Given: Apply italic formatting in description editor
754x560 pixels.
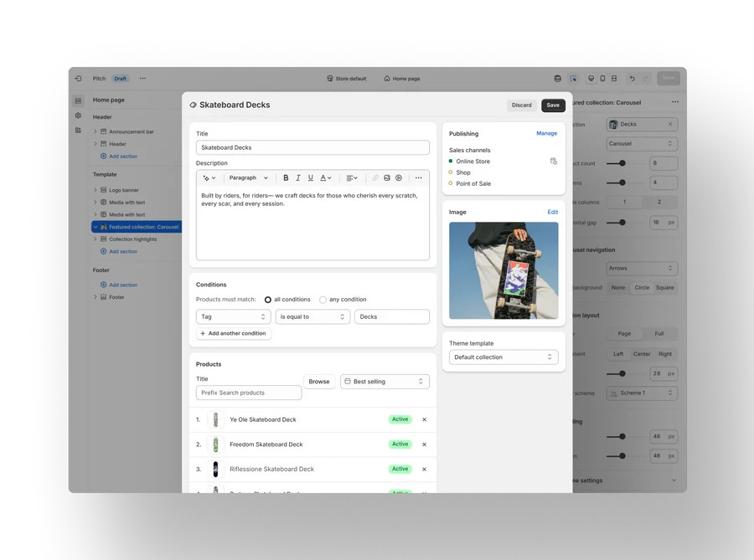Looking at the screenshot, I should pos(298,177).
